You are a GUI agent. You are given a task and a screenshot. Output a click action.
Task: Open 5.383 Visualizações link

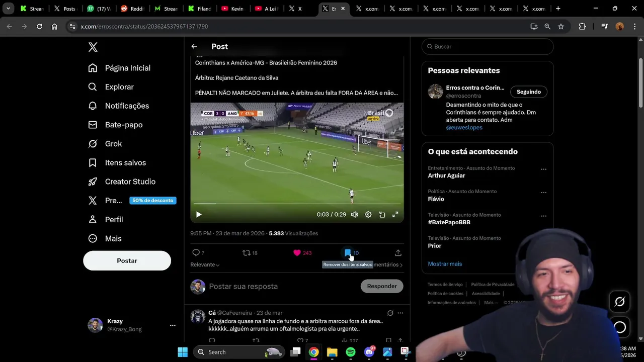293,233
